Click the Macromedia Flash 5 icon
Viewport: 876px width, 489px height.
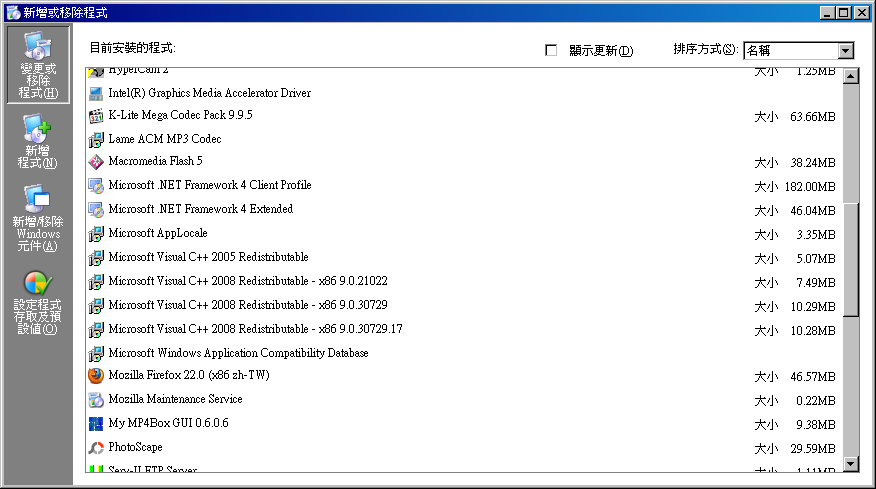pyautogui.click(x=96, y=162)
